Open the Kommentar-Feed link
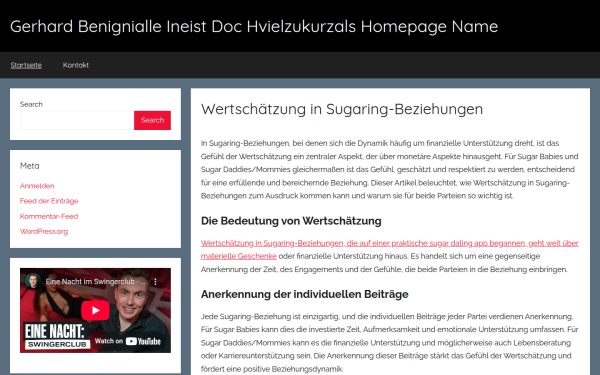This screenshot has height=375, width=600. (x=49, y=216)
